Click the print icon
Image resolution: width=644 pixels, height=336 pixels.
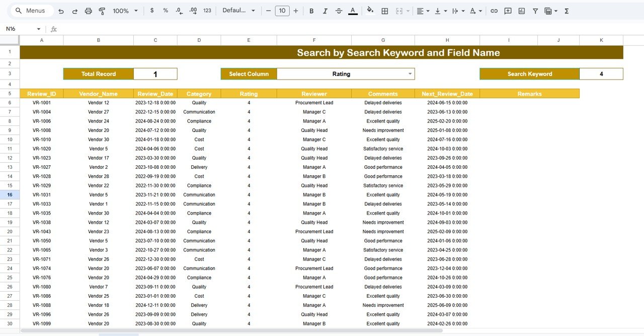click(88, 10)
